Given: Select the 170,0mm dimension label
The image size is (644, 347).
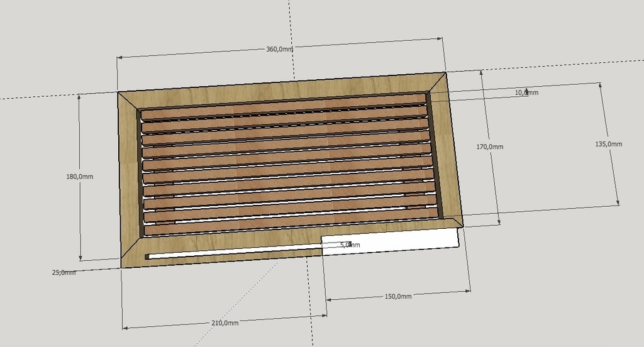Looking at the screenshot, I should tap(489, 146).
